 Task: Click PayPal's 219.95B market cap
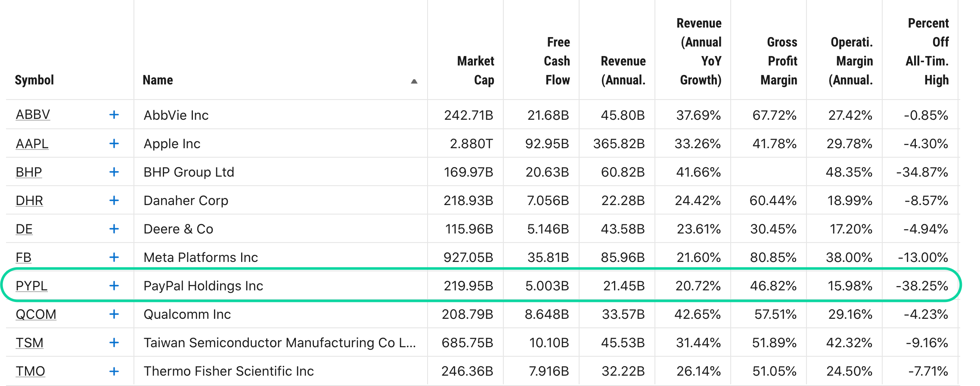tap(468, 286)
